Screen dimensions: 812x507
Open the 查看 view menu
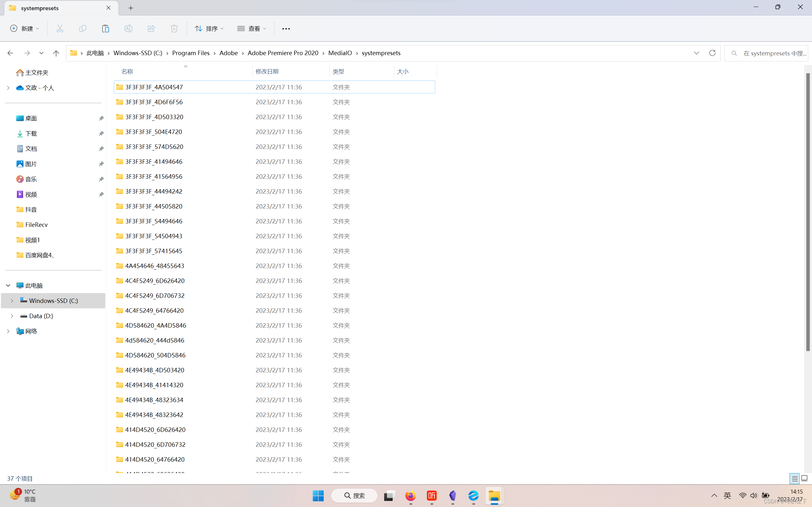point(252,29)
